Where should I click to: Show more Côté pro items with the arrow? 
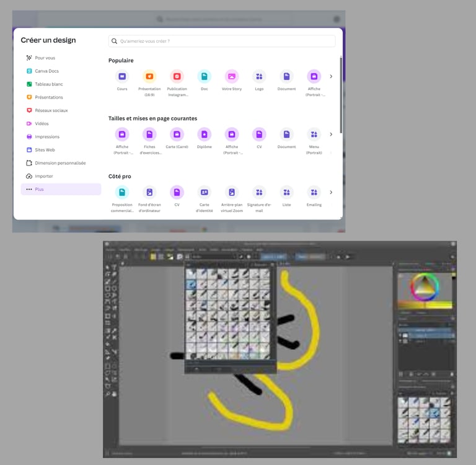coord(331,192)
